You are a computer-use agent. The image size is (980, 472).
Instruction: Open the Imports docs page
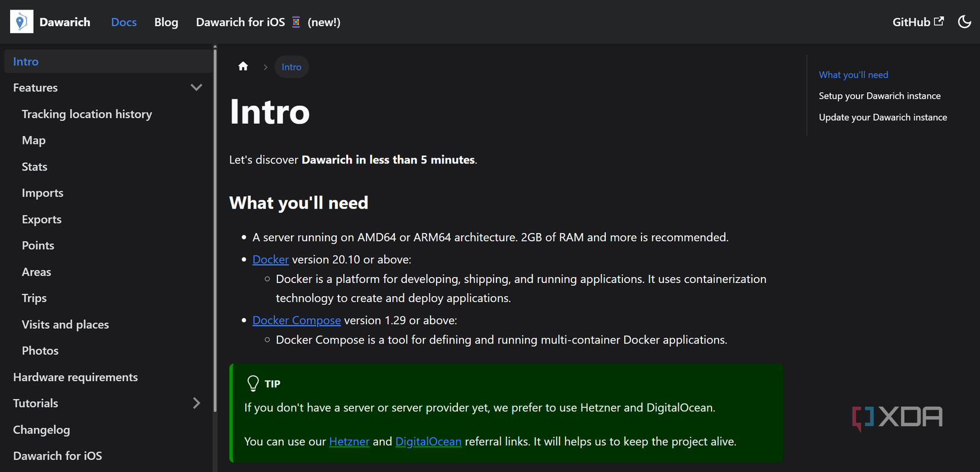point(43,193)
